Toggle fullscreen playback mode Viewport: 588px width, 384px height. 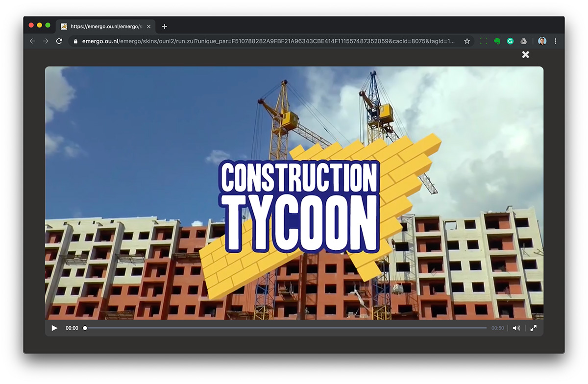(533, 328)
